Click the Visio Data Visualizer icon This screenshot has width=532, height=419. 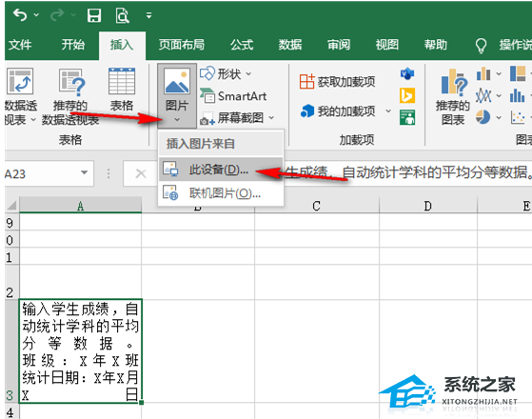point(407,73)
